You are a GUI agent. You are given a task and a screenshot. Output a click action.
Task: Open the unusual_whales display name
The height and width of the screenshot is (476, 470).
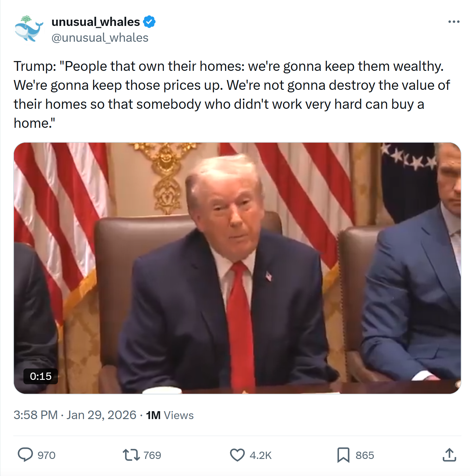click(x=96, y=22)
